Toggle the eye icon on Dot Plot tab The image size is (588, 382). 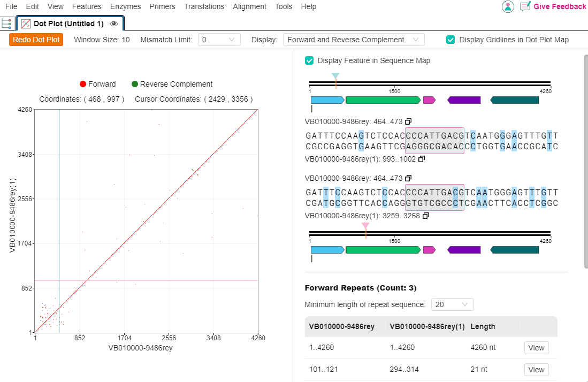point(113,24)
